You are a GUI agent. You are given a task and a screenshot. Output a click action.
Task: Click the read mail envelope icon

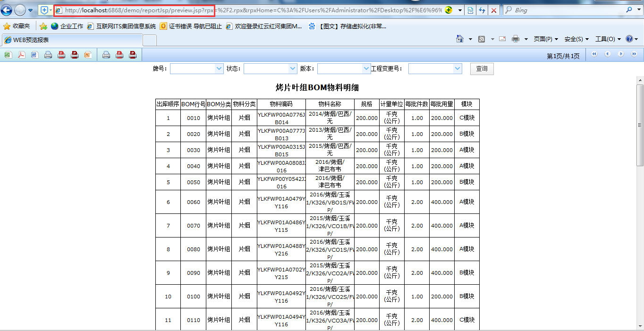[x=502, y=39]
